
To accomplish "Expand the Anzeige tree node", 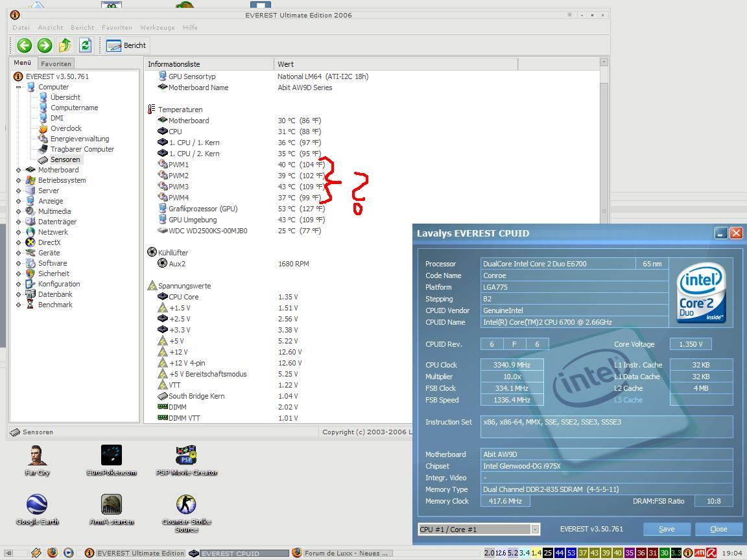I will (19, 201).
